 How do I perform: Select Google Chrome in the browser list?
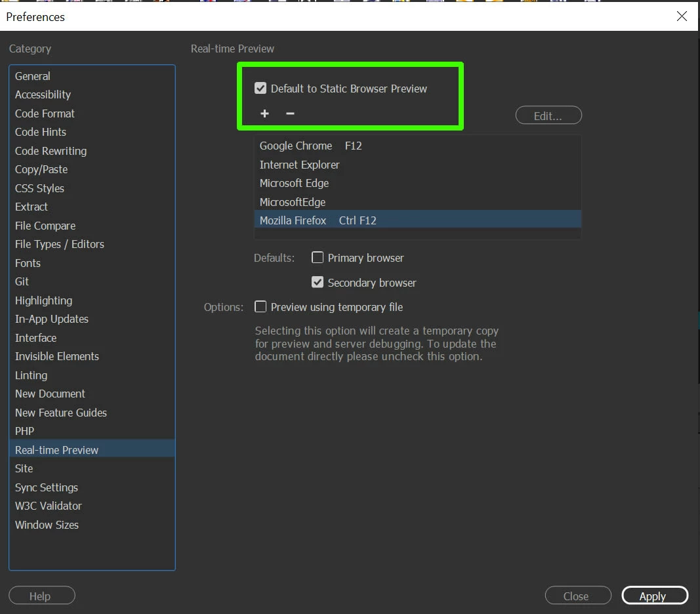tap(417, 146)
